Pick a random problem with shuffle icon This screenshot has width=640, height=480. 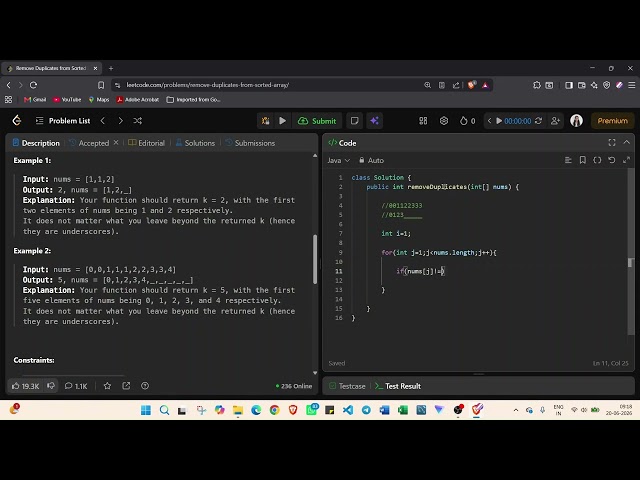[x=138, y=121]
